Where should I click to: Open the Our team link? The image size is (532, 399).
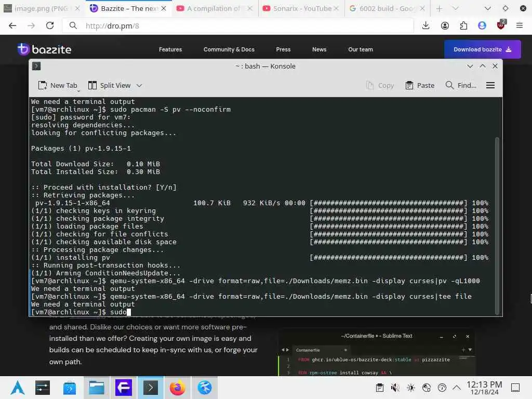point(361,49)
